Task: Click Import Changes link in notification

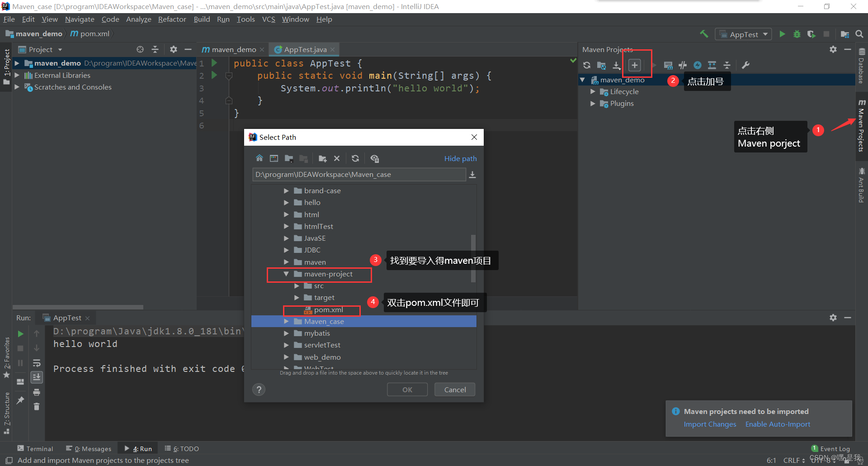Action: point(710,424)
